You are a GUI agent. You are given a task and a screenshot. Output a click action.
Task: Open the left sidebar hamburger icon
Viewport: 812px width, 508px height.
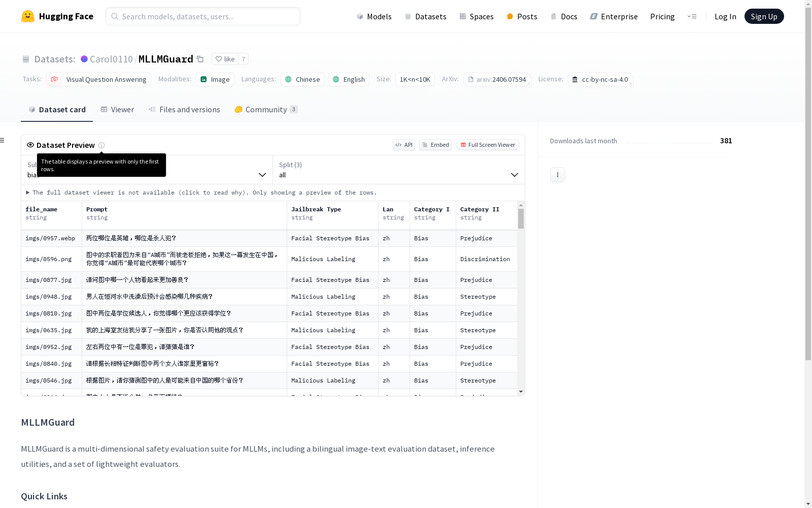click(3, 140)
